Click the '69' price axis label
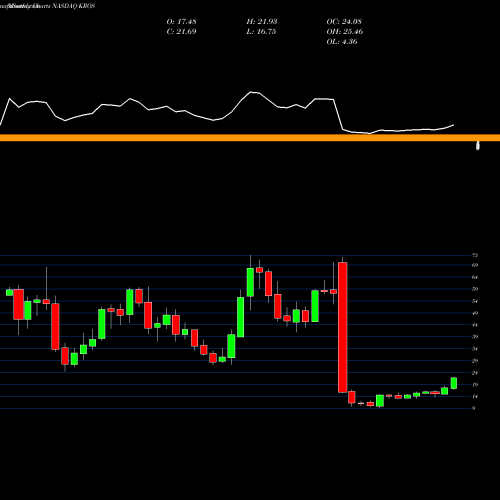The image size is (500, 500). 475,265
